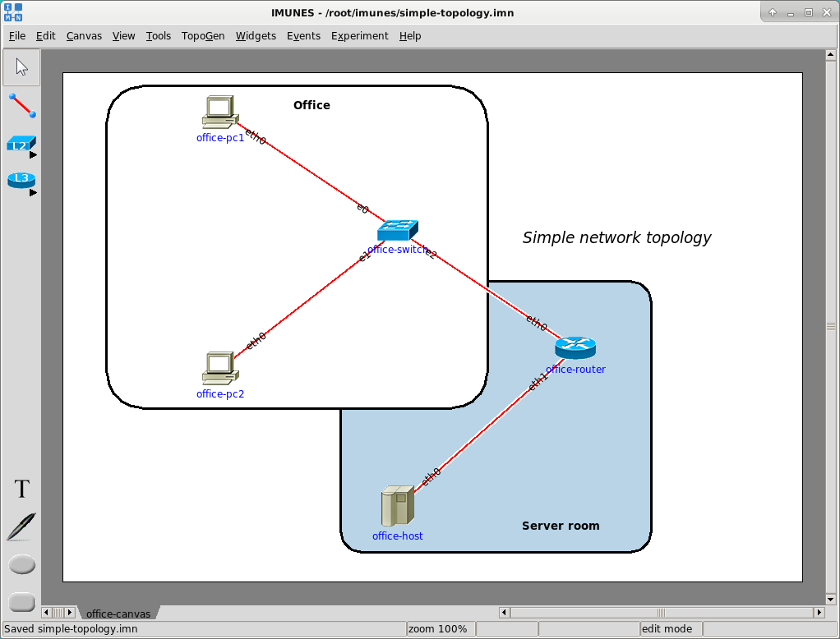Expand the L3 tool submenu arrow

(x=33, y=193)
